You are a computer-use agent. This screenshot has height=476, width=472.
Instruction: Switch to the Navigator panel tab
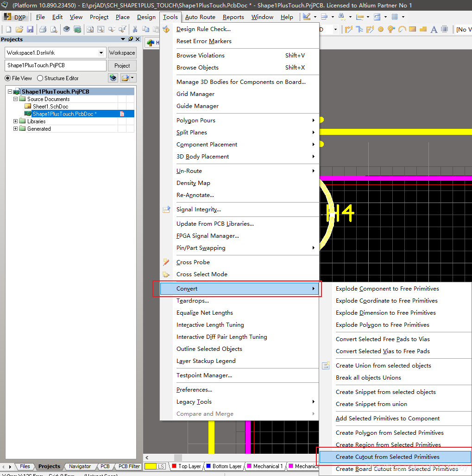coord(80,466)
